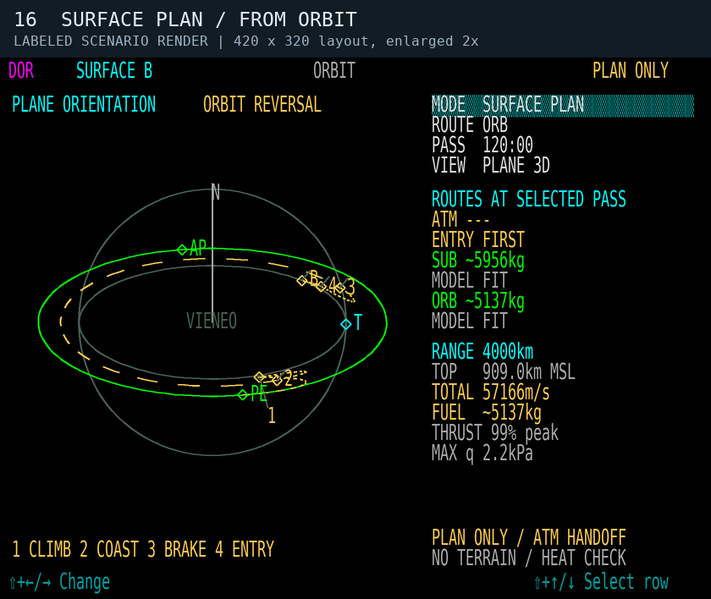Click the LABELED SCENARIO RENDER subtitle

(246, 41)
